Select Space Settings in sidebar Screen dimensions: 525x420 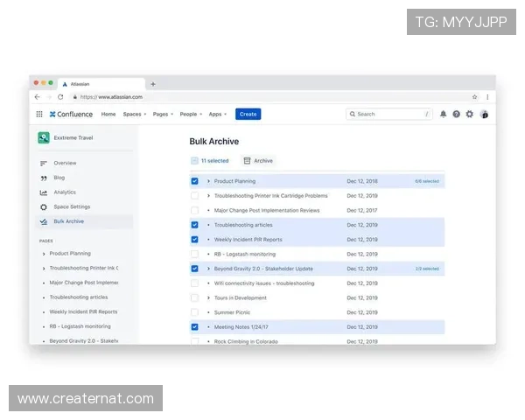coord(71,206)
